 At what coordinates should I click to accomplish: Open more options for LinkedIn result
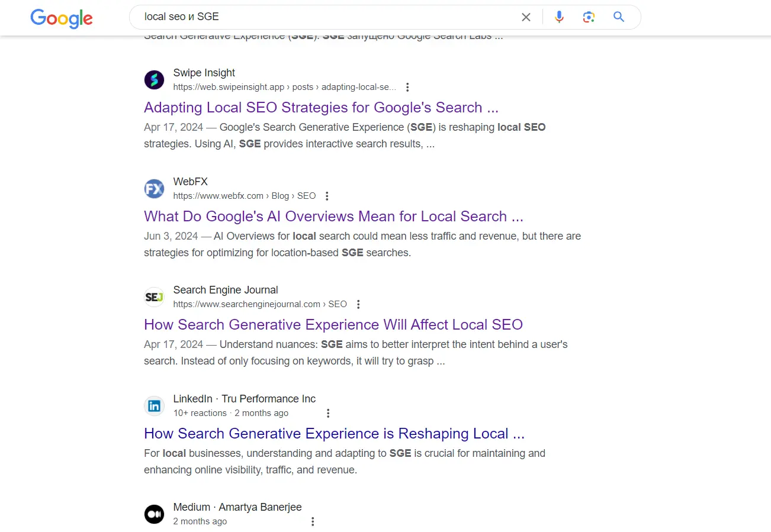pos(328,413)
